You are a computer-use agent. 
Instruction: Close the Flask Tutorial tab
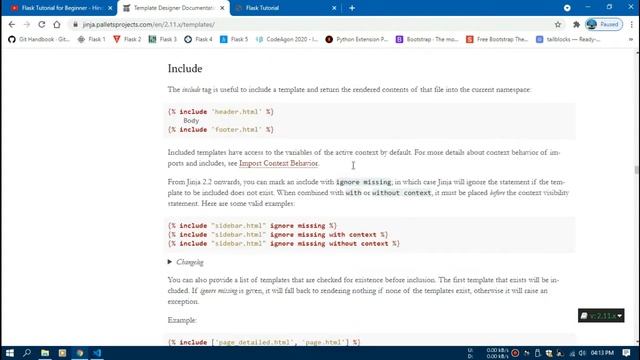point(334,8)
